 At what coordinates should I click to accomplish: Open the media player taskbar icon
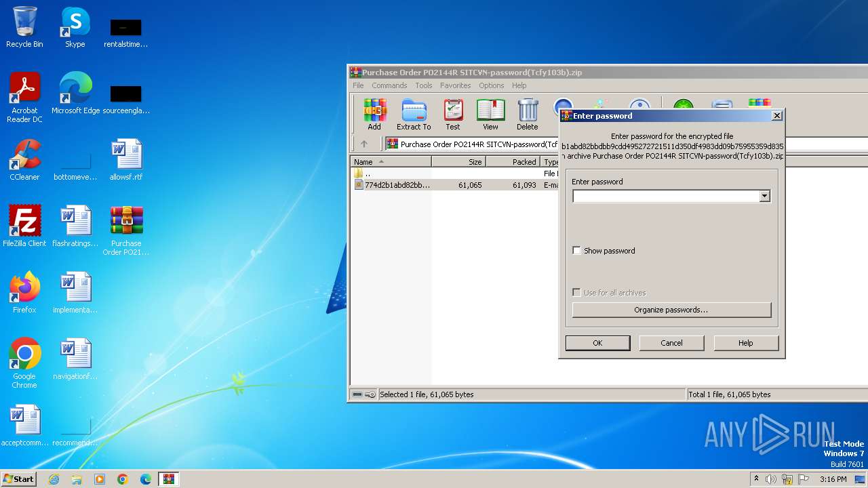coord(100,479)
